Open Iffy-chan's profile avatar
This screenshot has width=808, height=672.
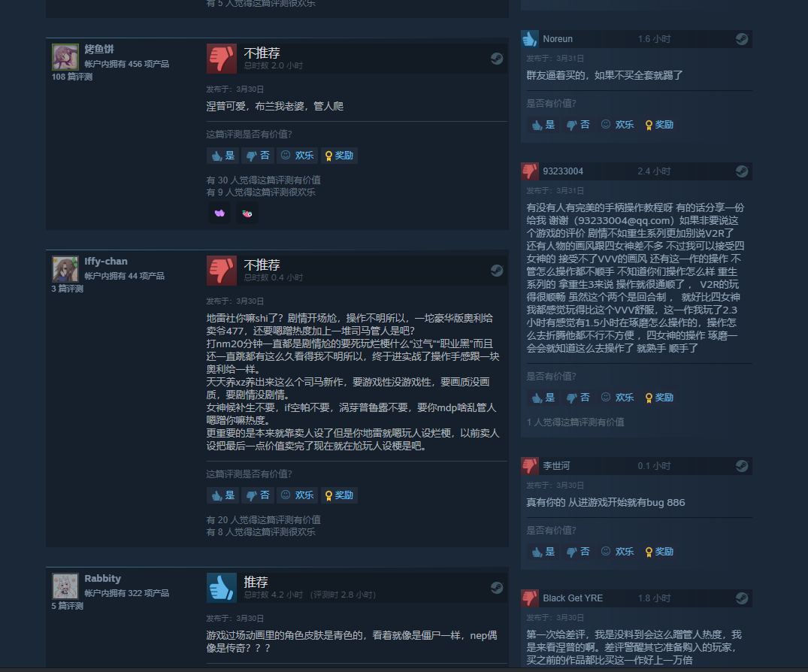[65, 269]
